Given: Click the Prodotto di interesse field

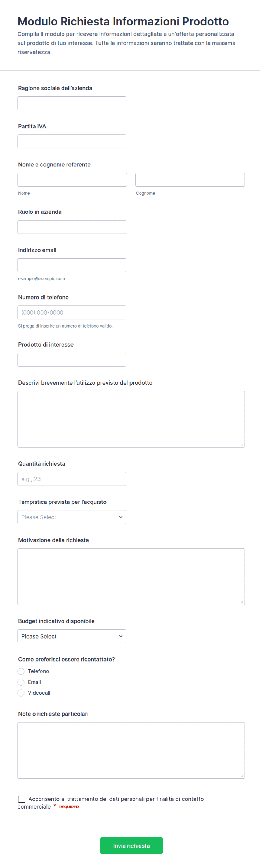Looking at the screenshot, I should [72, 360].
